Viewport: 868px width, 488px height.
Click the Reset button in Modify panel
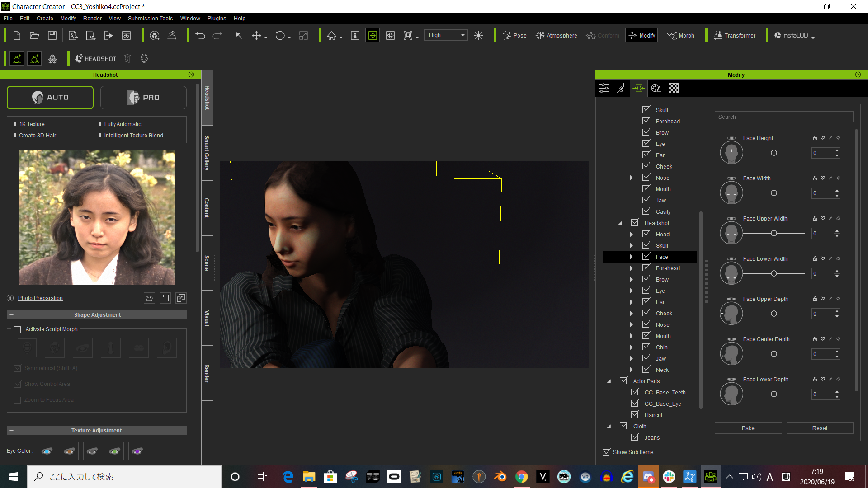click(x=819, y=428)
